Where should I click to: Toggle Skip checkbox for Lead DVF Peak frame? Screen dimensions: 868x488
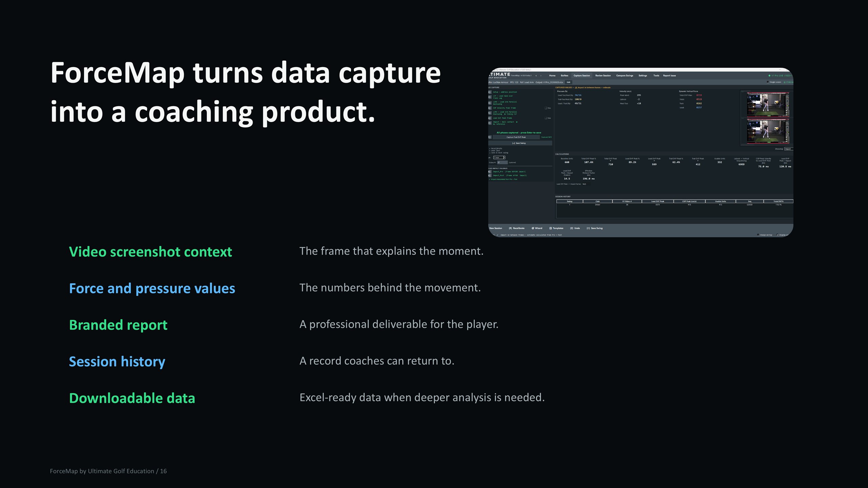point(546,118)
